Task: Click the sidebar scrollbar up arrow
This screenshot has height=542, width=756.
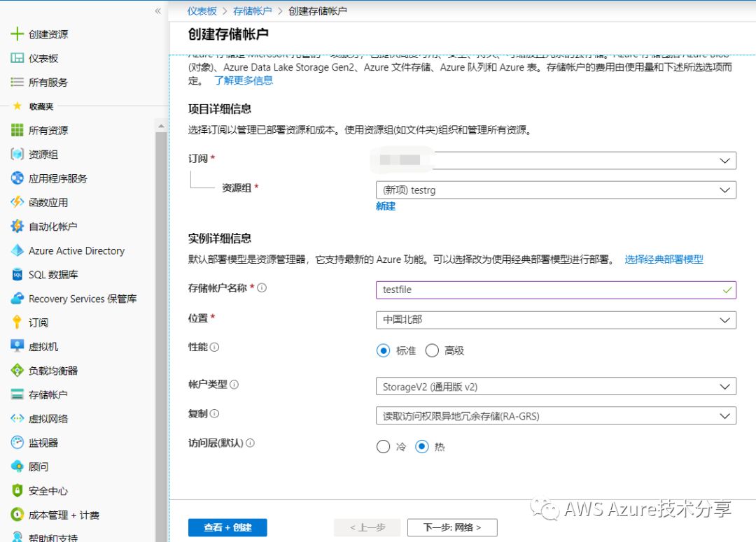Action: pyautogui.click(x=161, y=126)
